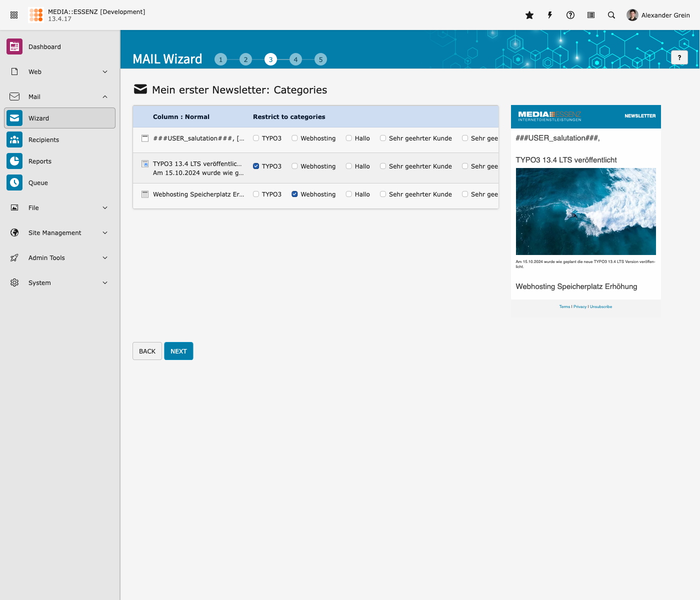Select the Wizard menu item

(38, 118)
